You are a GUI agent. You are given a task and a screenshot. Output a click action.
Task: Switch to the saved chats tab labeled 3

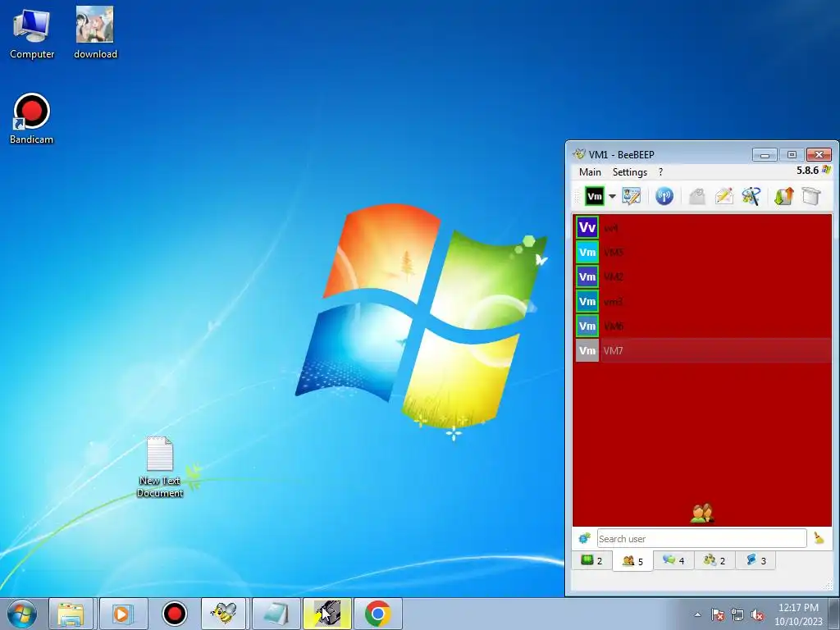click(756, 561)
